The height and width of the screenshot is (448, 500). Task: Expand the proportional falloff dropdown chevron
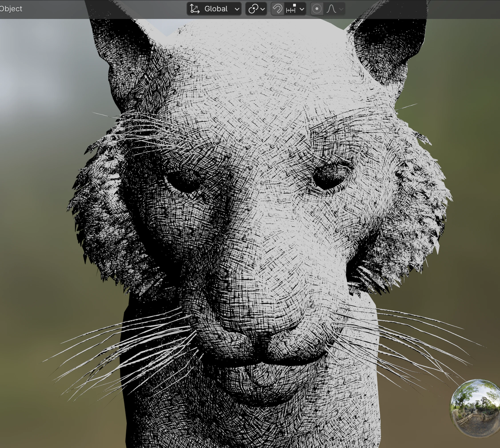point(341,9)
